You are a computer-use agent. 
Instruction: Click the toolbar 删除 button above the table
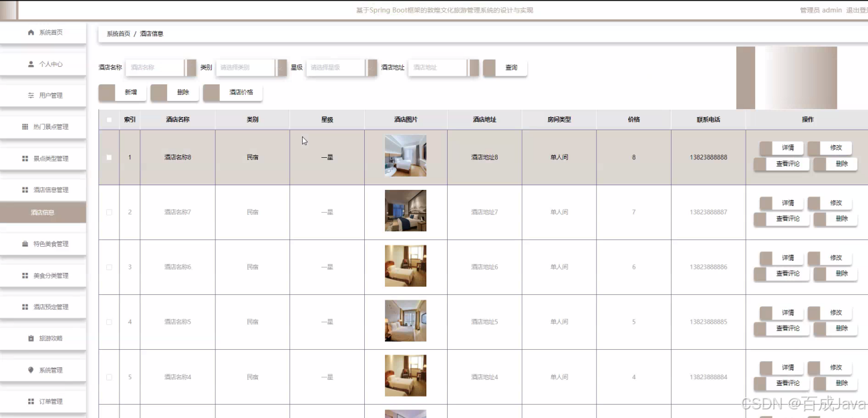[175, 92]
